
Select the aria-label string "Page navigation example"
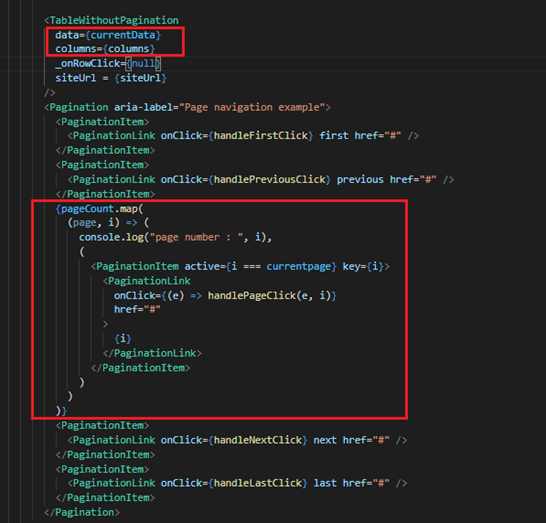tap(252, 107)
